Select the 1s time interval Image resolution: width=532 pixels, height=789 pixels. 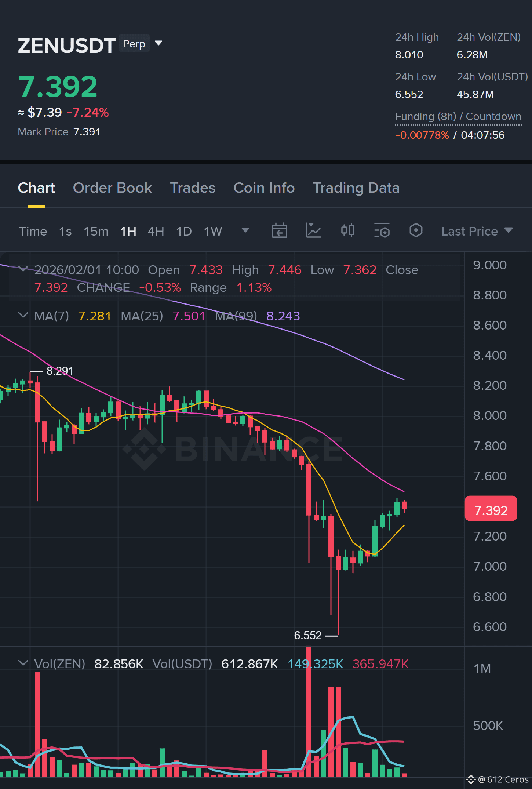click(x=65, y=231)
